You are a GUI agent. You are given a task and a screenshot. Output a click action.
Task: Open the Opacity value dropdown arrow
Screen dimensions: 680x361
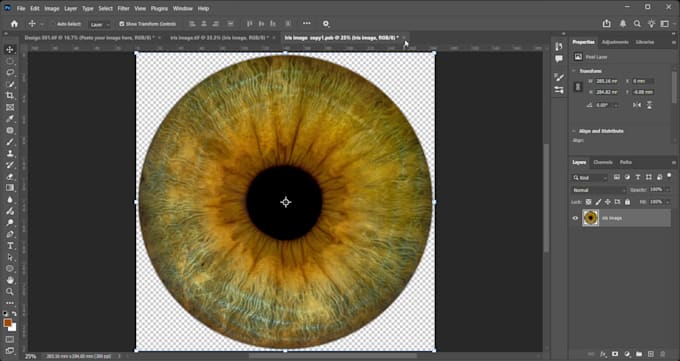667,190
